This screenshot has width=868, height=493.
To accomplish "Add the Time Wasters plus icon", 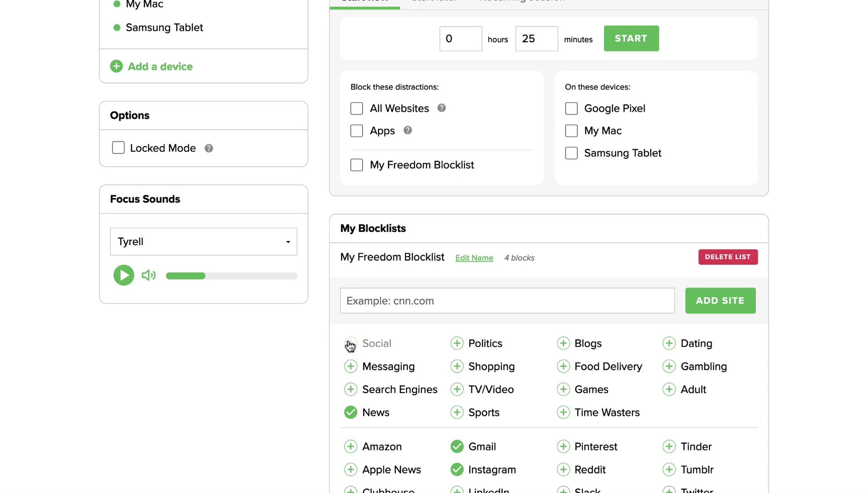I will 563,412.
